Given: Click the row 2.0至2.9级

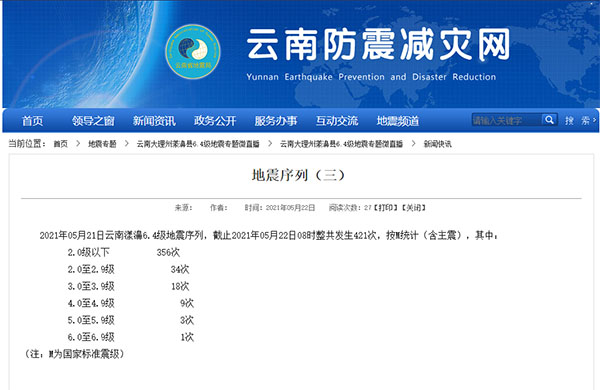Looking at the screenshot, I should point(91,269).
